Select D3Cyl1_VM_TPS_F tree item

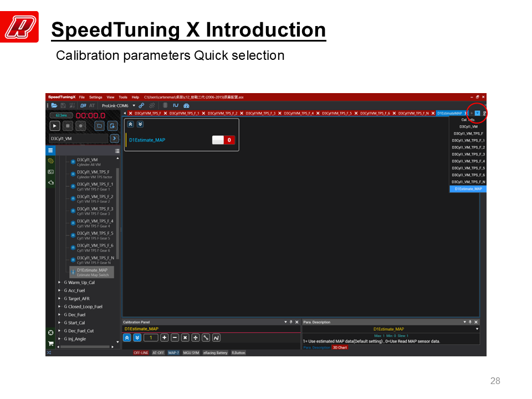point(92,174)
